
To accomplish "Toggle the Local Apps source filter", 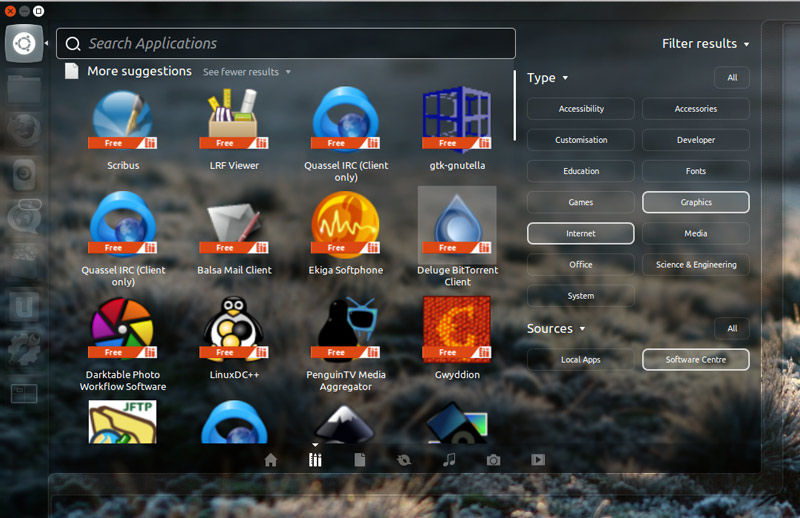I will [x=581, y=360].
